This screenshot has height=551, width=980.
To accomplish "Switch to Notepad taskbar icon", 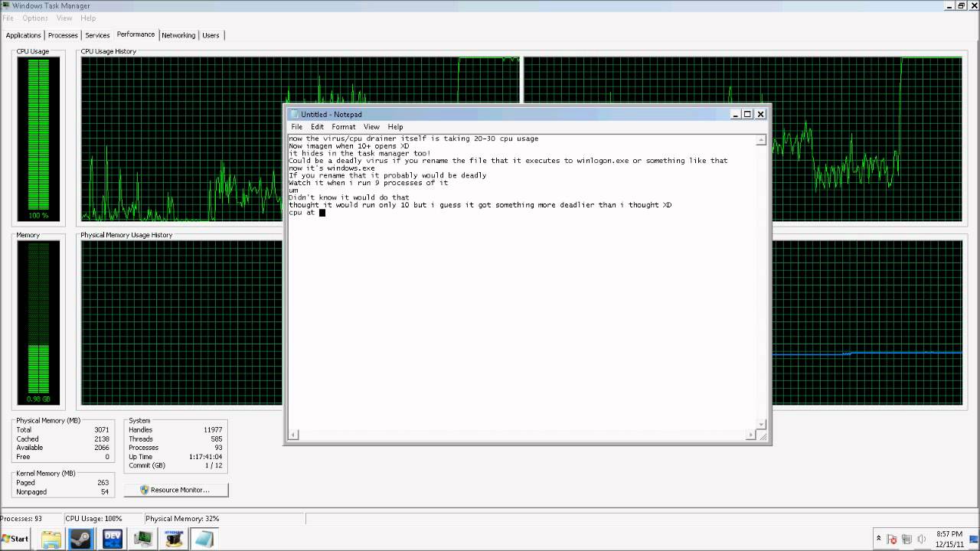I will 204,539.
